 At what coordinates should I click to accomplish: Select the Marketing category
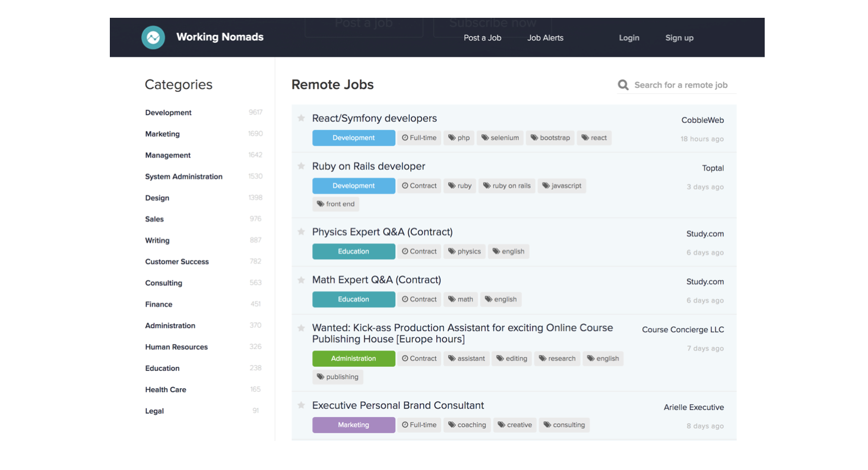click(162, 134)
